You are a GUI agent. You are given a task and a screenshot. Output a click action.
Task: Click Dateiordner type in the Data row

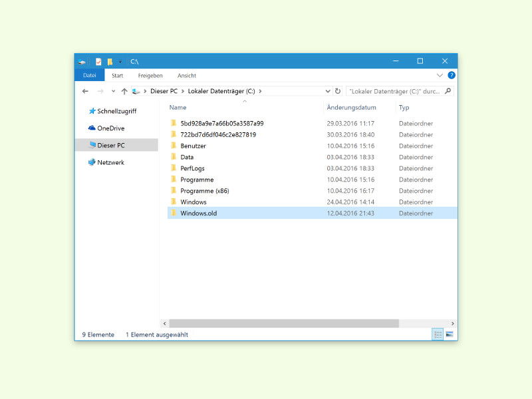[x=416, y=157]
